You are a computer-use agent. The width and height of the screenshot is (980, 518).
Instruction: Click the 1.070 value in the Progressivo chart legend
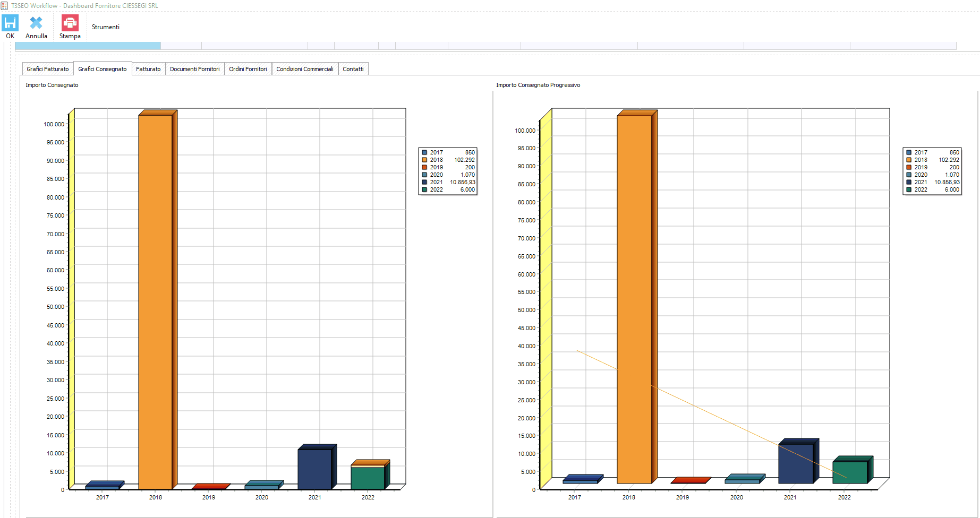pyautogui.click(x=952, y=175)
